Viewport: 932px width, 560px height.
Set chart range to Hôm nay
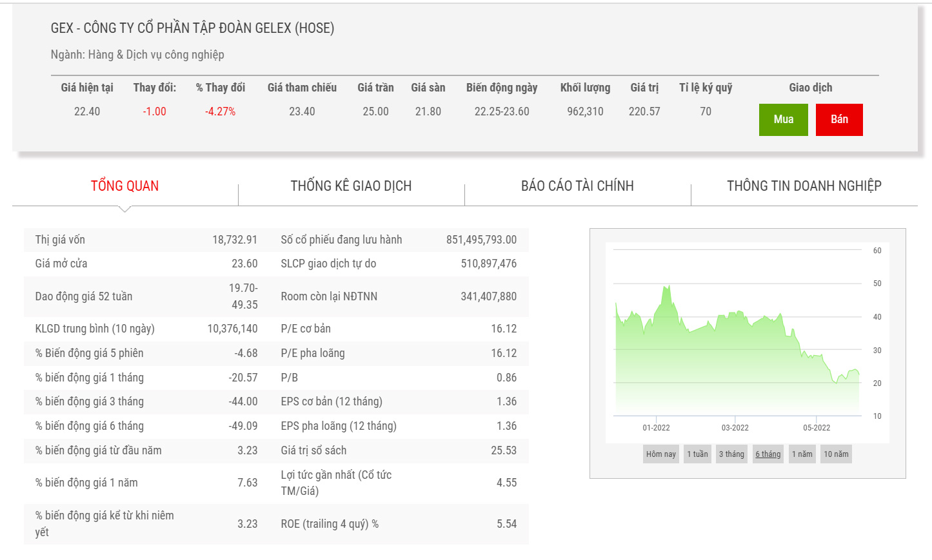(660, 454)
